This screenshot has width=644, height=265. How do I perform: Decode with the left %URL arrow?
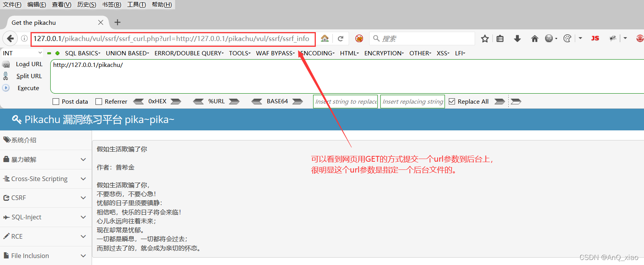click(198, 101)
